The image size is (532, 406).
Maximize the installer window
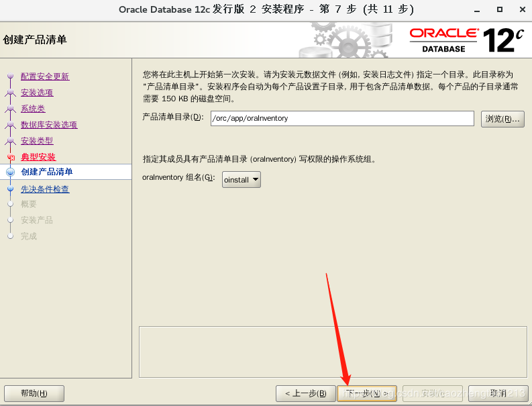coord(499,9)
